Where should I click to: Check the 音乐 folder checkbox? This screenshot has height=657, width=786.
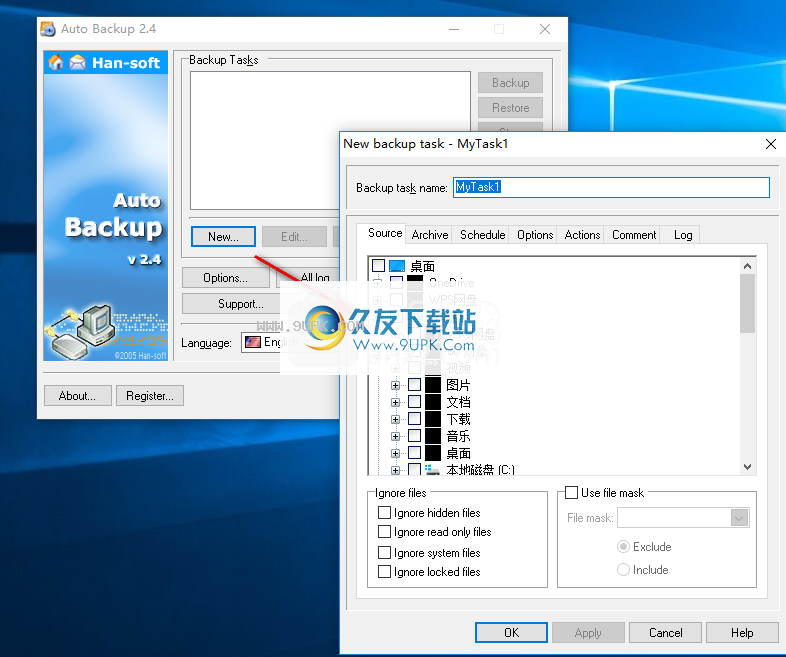[x=415, y=436]
